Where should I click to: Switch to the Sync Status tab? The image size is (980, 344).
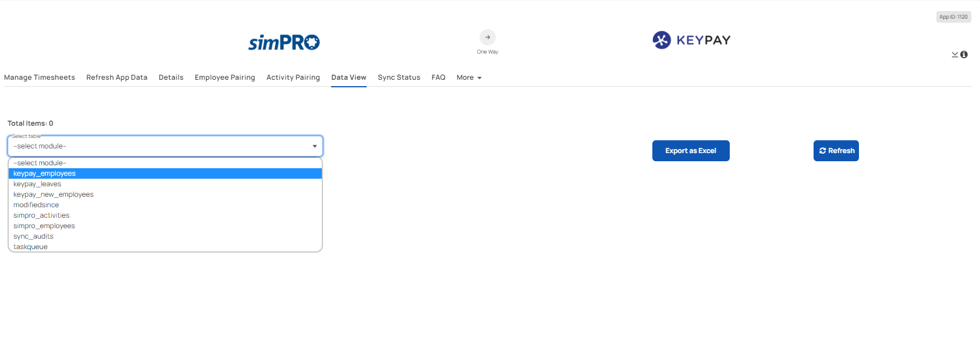[399, 77]
